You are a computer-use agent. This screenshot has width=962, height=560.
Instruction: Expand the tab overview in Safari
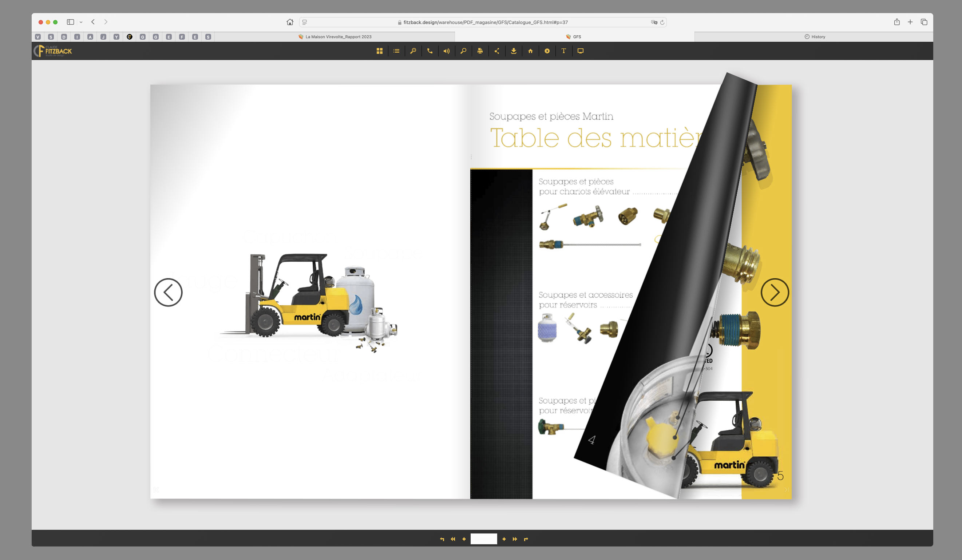click(924, 22)
